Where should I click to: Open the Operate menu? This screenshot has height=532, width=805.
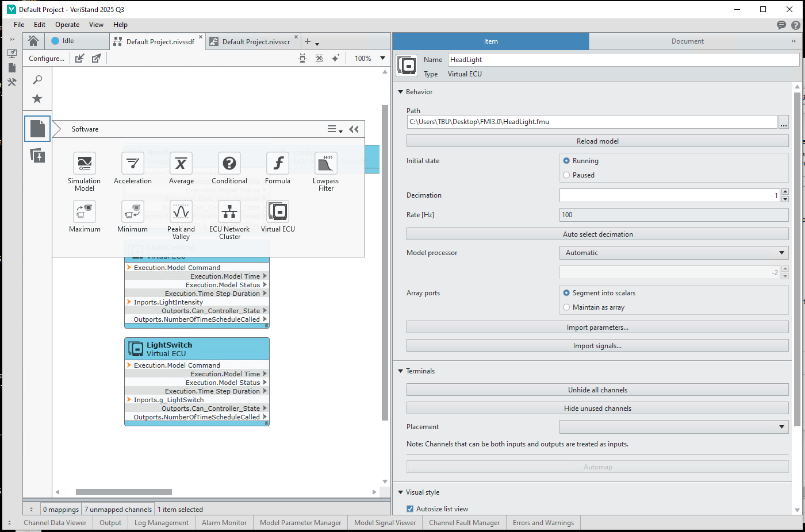click(67, 25)
